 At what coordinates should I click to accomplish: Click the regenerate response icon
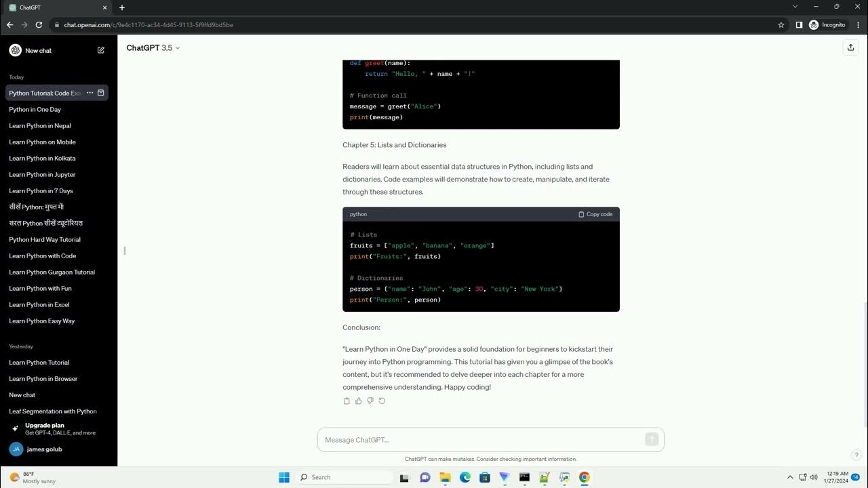(382, 401)
